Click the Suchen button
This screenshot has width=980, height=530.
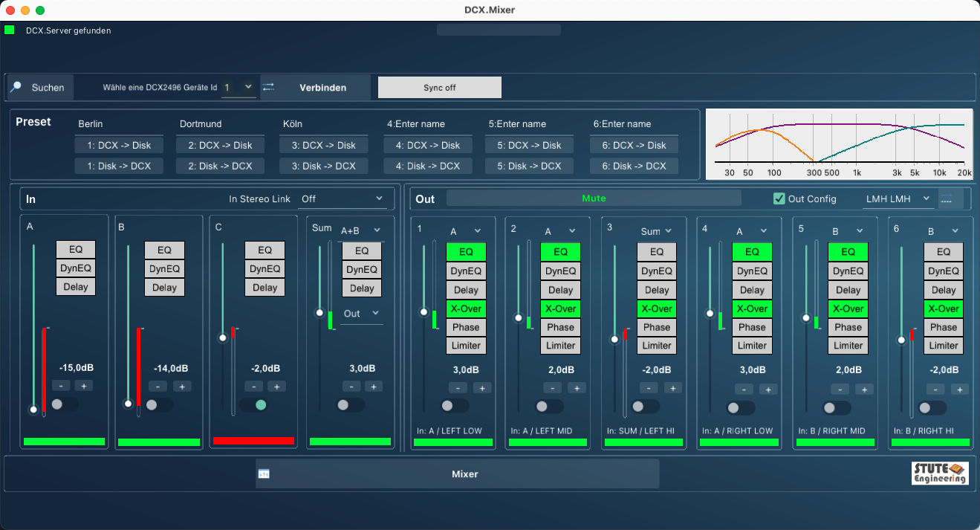(x=41, y=87)
